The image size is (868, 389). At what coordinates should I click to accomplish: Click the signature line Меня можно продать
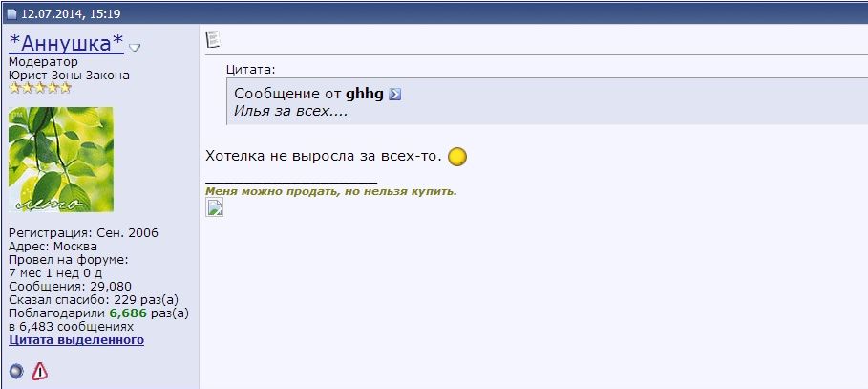[x=331, y=192]
